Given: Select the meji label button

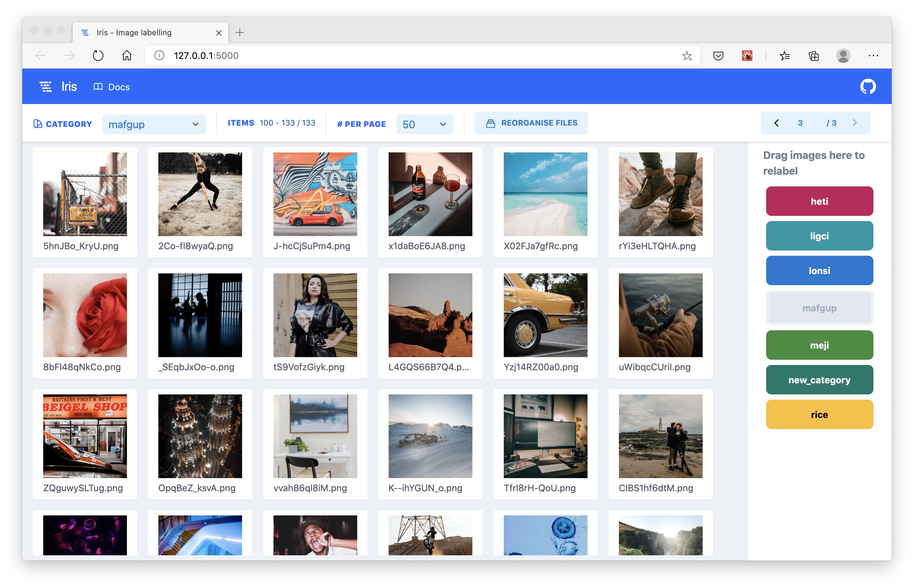Looking at the screenshot, I should pos(819,345).
